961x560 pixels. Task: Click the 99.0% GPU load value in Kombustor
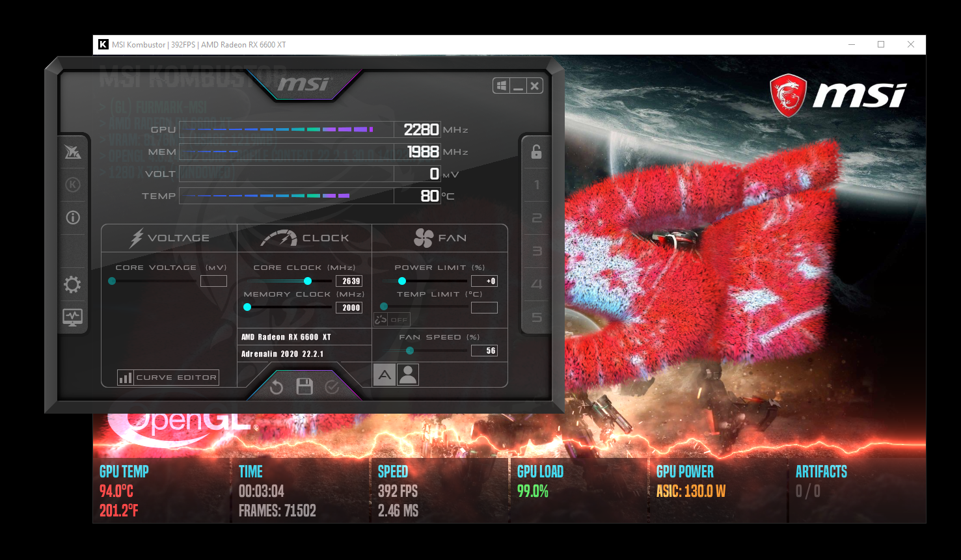533,491
